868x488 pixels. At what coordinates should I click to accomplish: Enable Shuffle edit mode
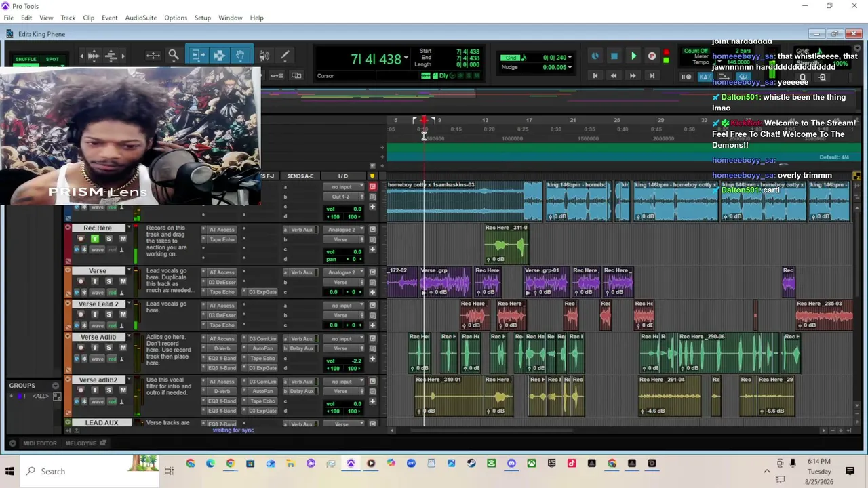(26, 59)
